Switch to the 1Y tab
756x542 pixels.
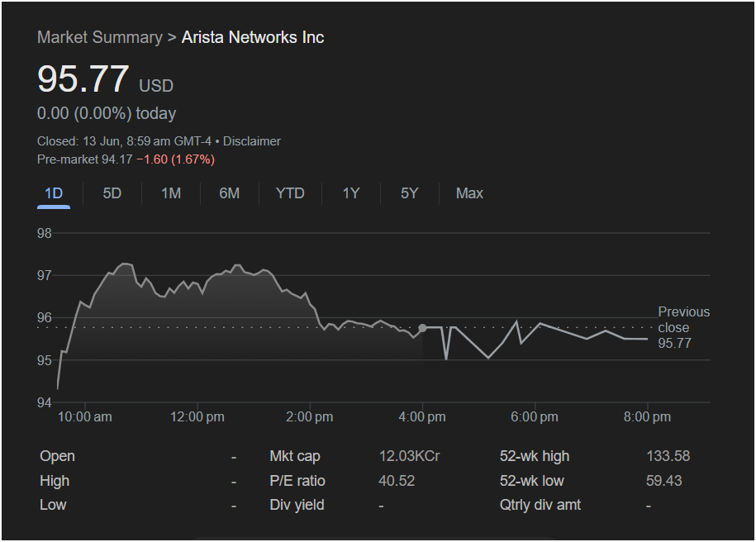[x=351, y=194]
